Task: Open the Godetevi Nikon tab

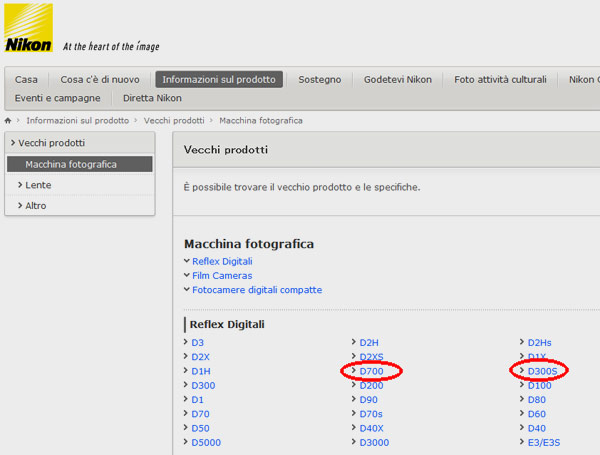Action: (397, 79)
